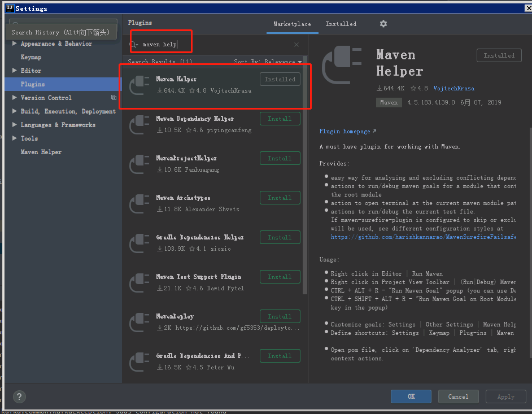
Task: Click the large Maven Helper detail icon
Action: (x=342, y=65)
